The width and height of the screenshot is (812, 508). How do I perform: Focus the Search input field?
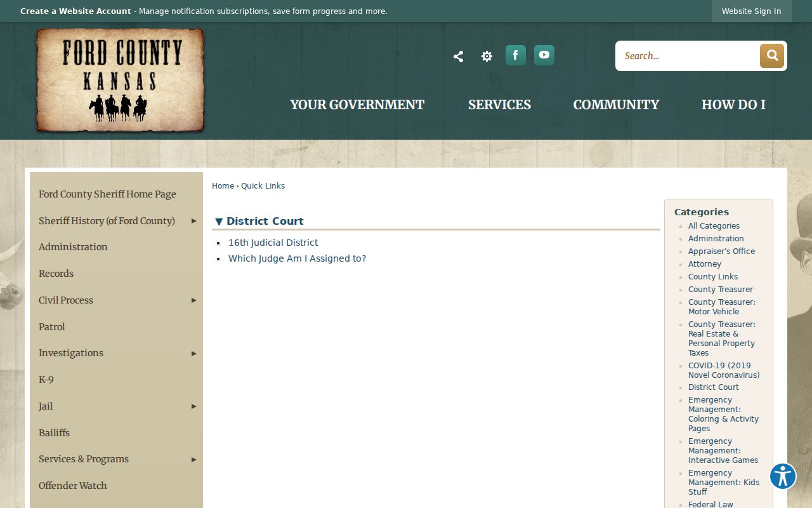688,56
